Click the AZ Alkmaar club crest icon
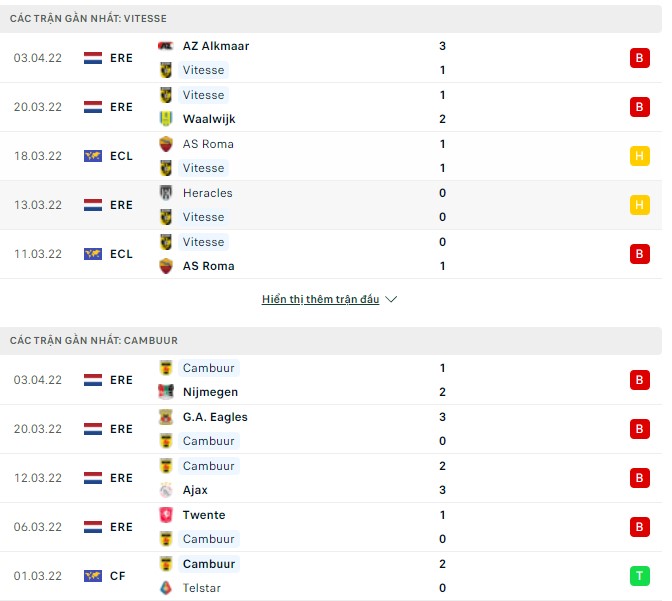The width and height of the screenshot is (672, 601). pos(166,46)
